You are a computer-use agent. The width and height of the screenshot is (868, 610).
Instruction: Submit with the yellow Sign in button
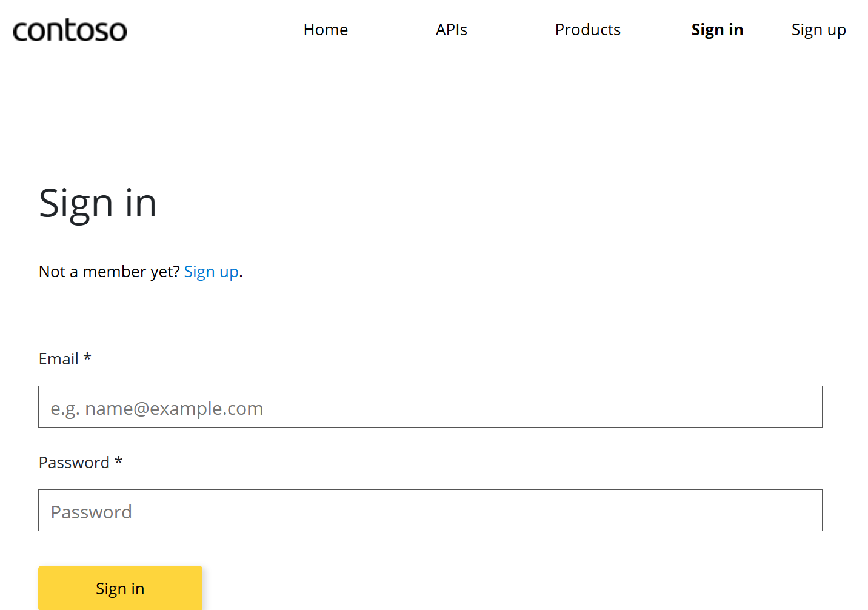(x=120, y=588)
